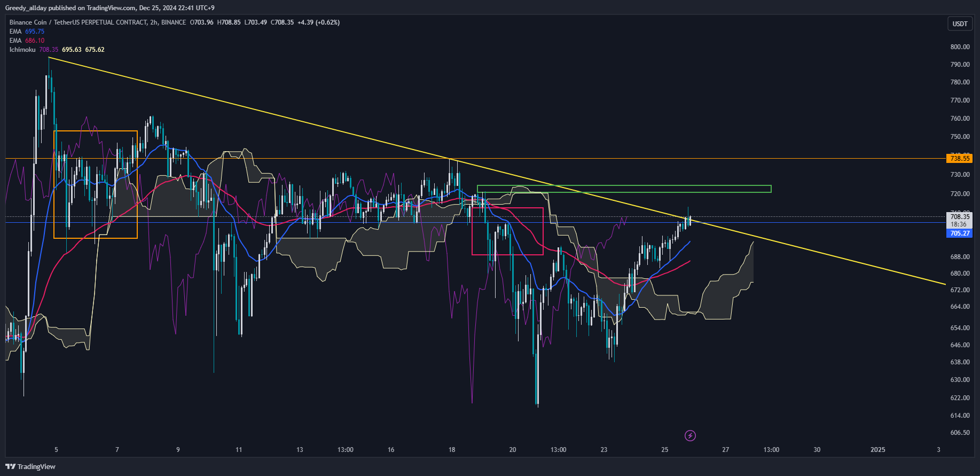Click the date label 23 on time axis
Viewport: 980px width, 476px height.
pos(604,450)
